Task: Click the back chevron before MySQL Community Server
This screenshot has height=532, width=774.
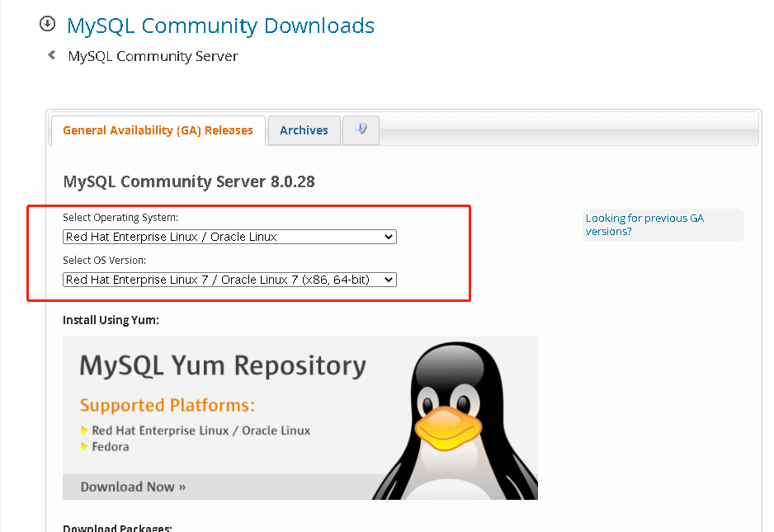Action: click(x=52, y=55)
